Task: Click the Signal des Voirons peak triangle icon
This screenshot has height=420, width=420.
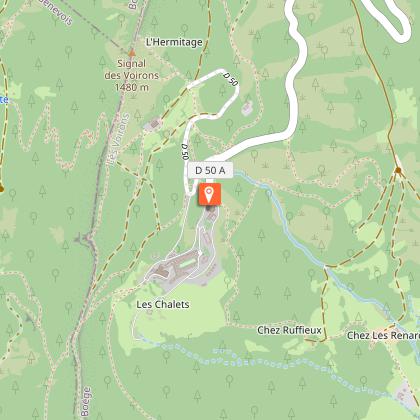Action: [x=132, y=53]
